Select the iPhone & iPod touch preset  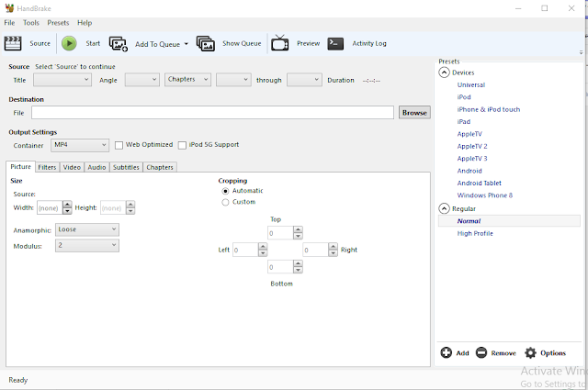pyautogui.click(x=489, y=109)
